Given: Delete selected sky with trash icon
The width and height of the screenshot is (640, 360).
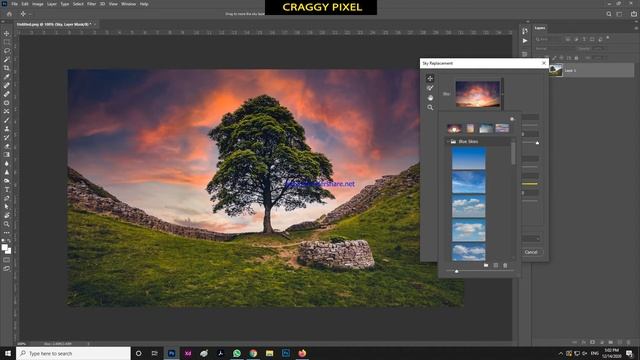Looking at the screenshot, I should tap(505, 265).
